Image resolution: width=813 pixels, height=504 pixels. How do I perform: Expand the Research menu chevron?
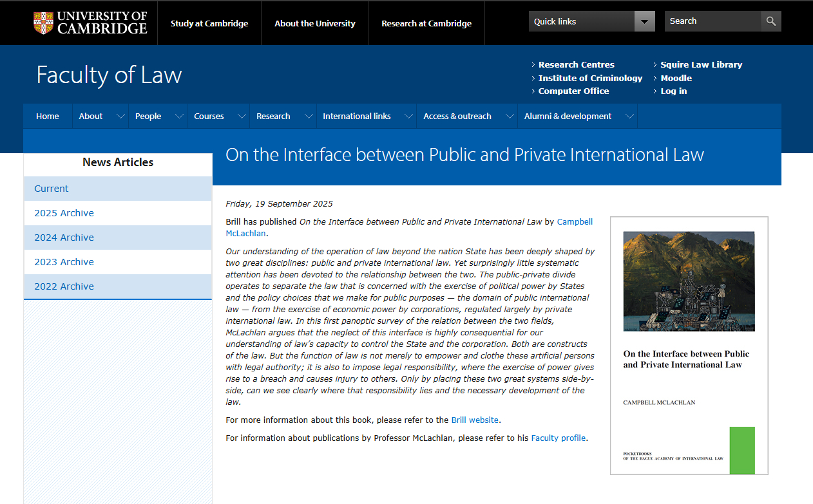pos(308,117)
